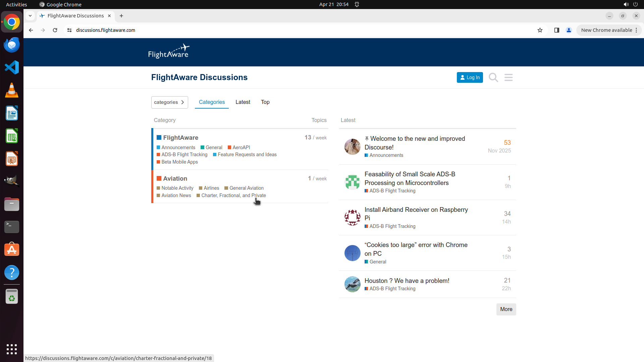Viewport: 644px width, 362px height.
Task: Open the forum search magnifier icon
Action: point(493,77)
